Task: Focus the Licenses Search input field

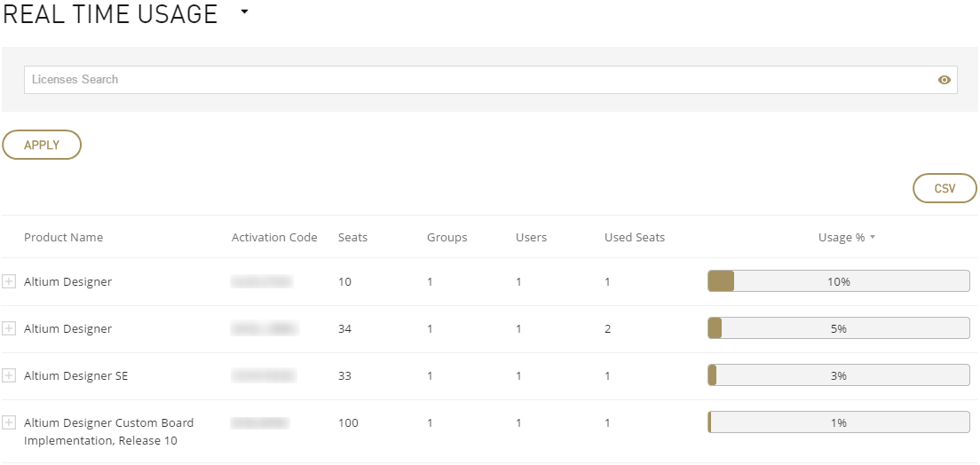Action: [479, 80]
